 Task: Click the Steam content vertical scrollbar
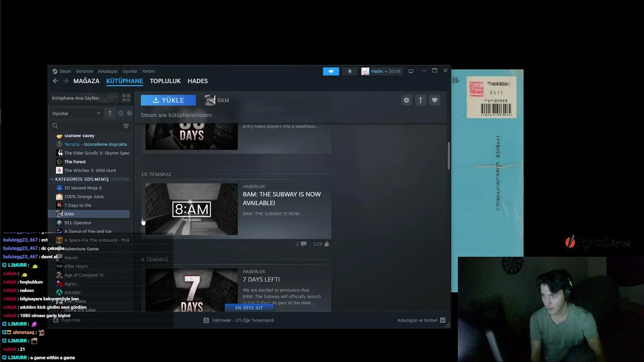448,156
